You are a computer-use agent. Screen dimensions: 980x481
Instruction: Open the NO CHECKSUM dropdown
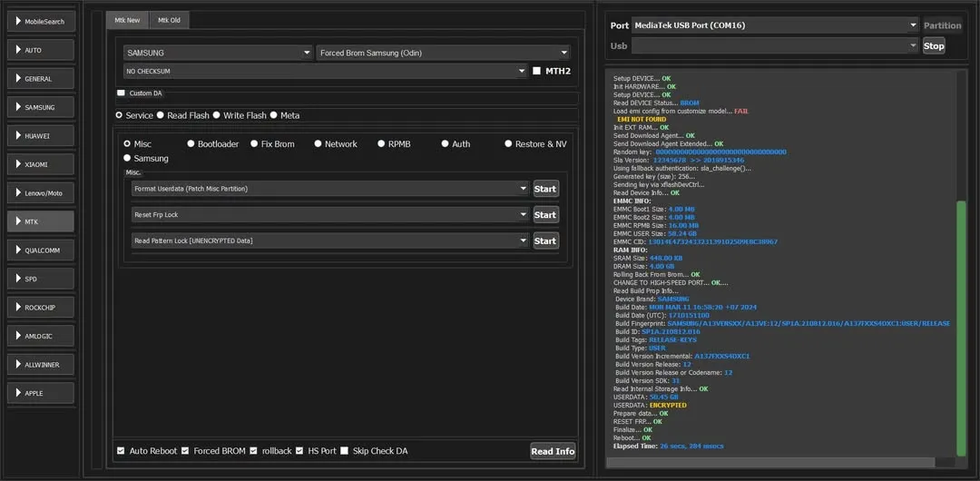point(326,72)
